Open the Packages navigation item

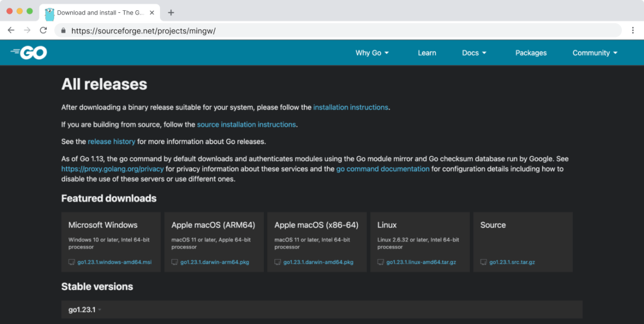pyautogui.click(x=531, y=53)
